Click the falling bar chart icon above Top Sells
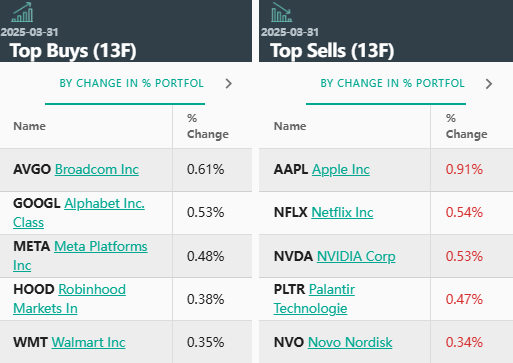 282,12
